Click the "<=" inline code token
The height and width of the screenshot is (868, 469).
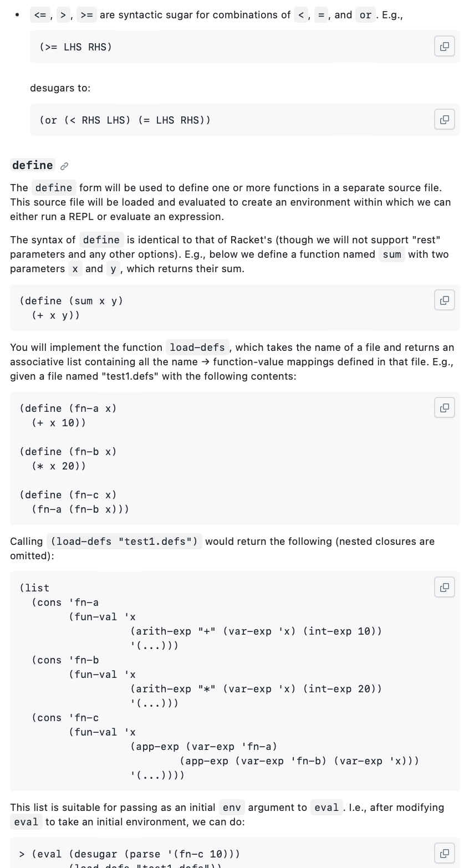(x=40, y=15)
